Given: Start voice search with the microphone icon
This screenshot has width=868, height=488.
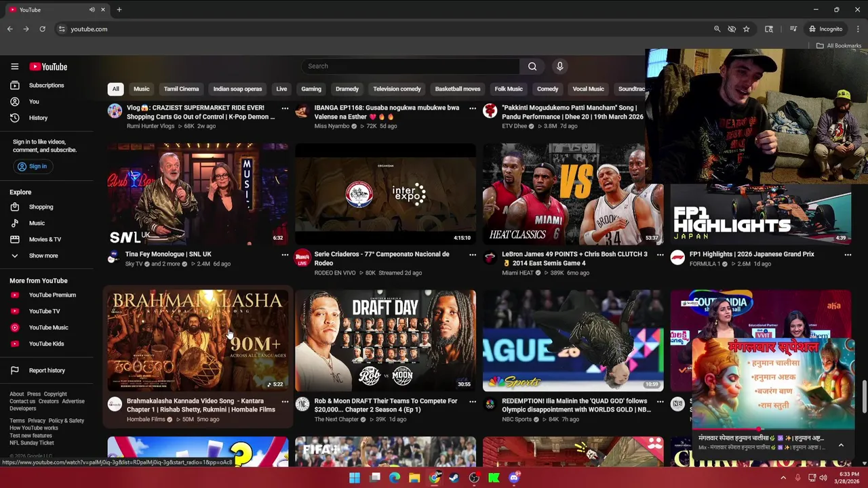Looking at the screenshot, I should coord(559,66).
